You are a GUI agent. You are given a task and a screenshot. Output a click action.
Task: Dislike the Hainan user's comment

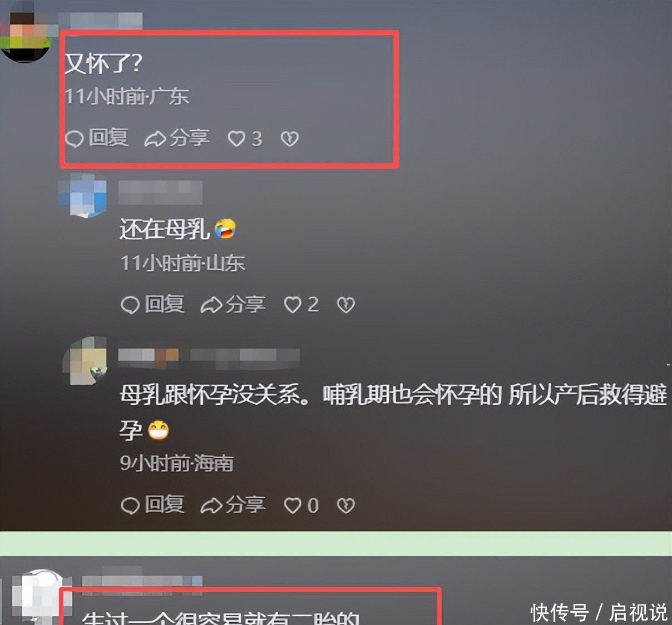345,505
